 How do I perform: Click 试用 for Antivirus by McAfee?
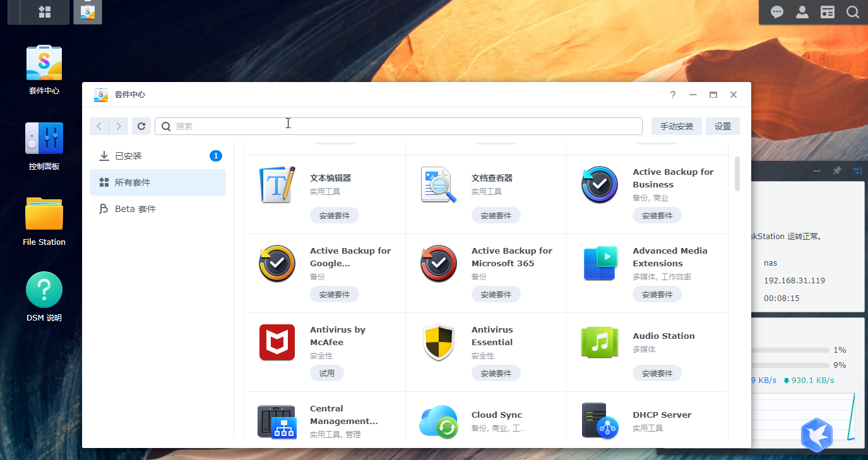pyautogui.click(x=327, y=373)
